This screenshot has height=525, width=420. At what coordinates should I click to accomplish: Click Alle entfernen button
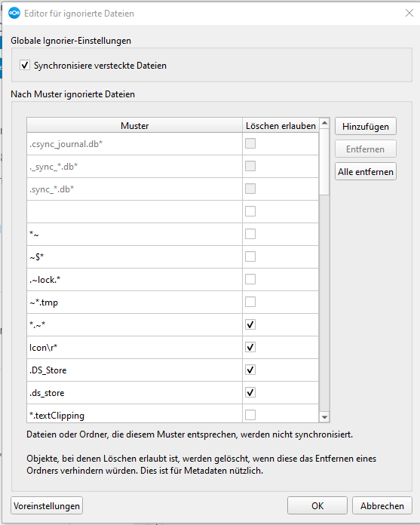[x=366, y=171]
